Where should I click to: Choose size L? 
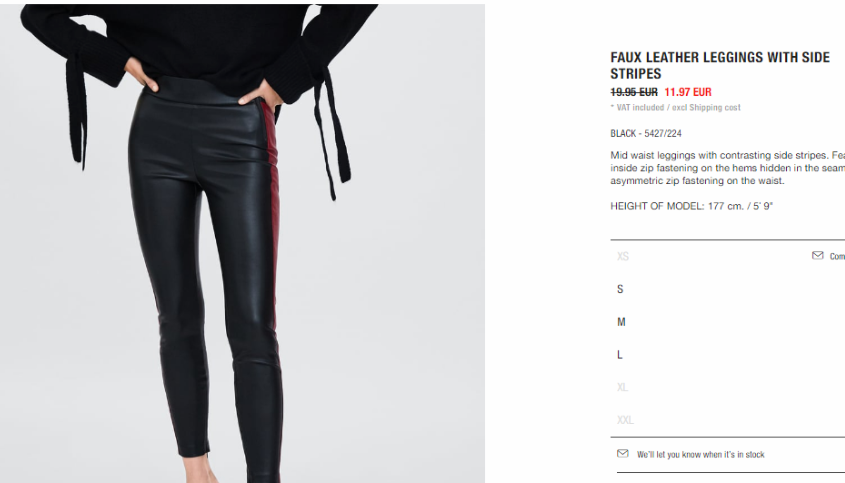(x=620, y=355)
